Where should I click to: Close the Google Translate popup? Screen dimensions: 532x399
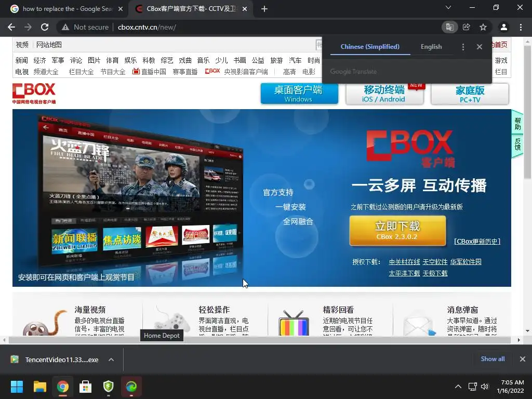click(x=480, y=47)
